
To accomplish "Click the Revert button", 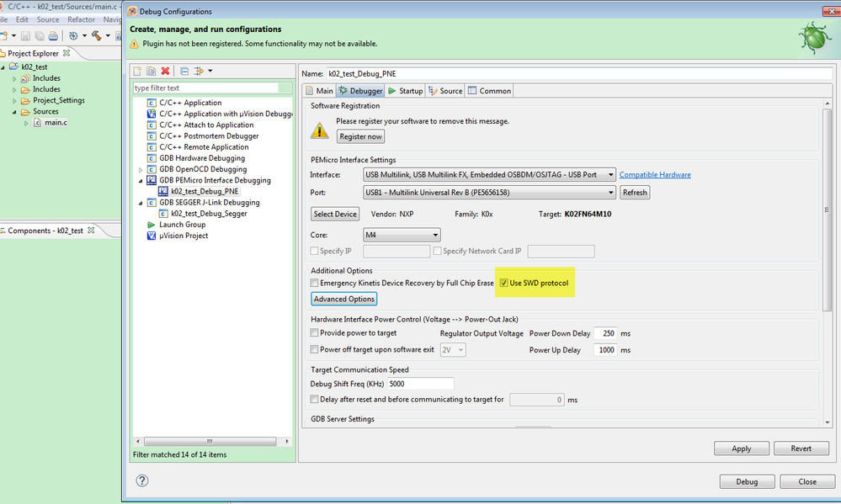I will coord(801,448).
